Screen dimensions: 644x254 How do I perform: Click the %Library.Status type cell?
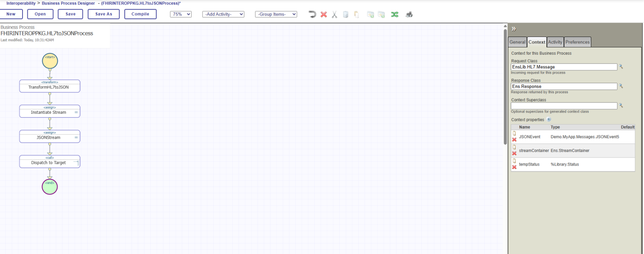coord(565,164)
